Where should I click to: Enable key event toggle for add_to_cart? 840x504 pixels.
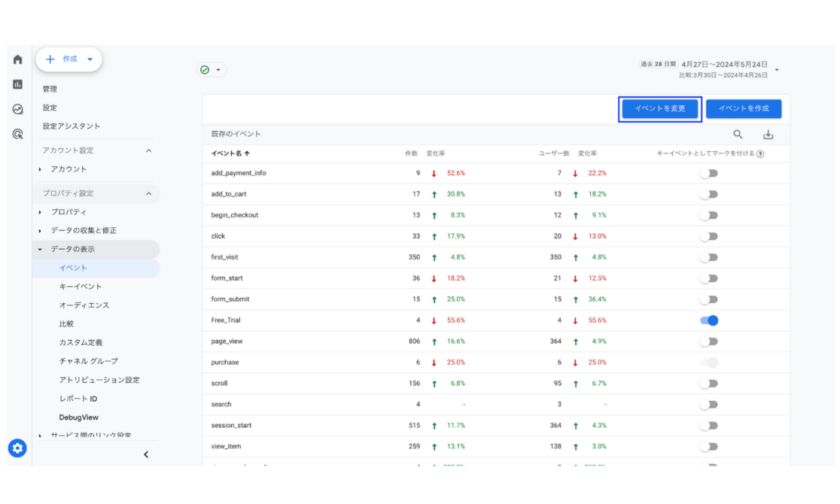click(x=709, y=194)
